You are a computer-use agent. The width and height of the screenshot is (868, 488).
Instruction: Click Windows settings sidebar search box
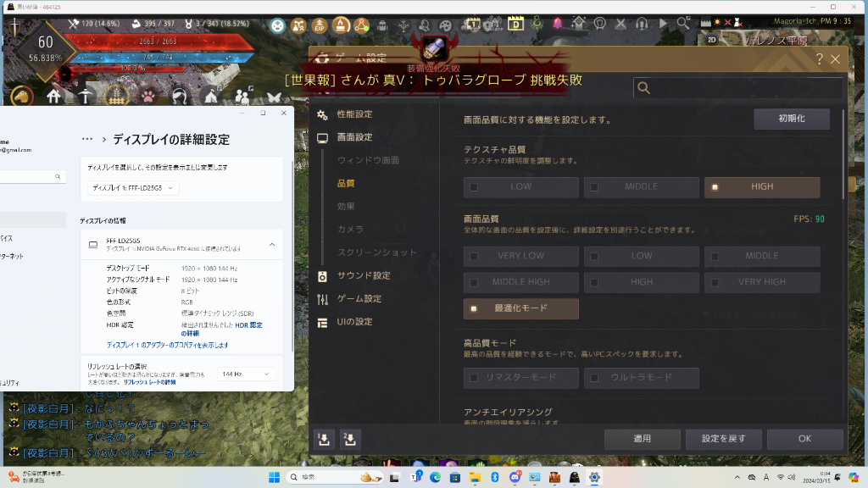[x=32, y=176]
